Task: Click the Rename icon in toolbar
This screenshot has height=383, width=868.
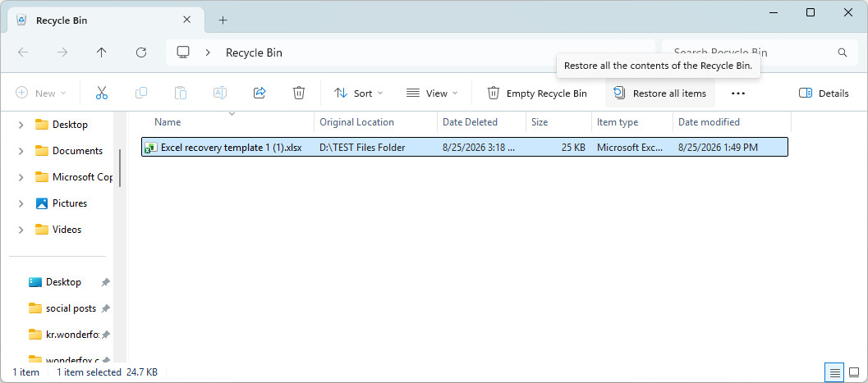Action: coord(220,93)
